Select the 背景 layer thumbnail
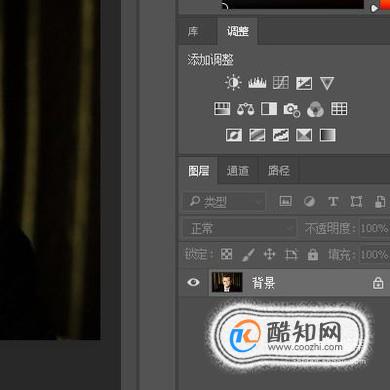Screen dimensions: 390x390 point(227,282)
